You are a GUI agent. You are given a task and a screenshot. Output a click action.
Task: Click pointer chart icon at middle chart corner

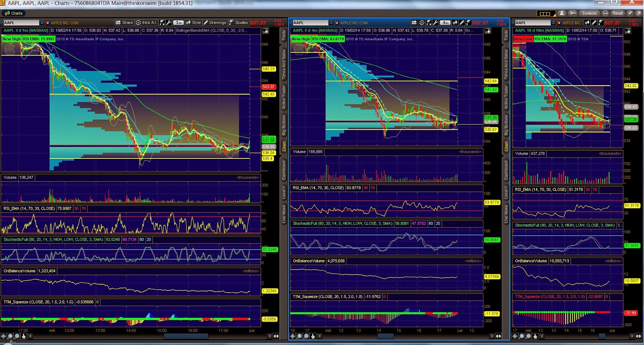tap(488, 31)
